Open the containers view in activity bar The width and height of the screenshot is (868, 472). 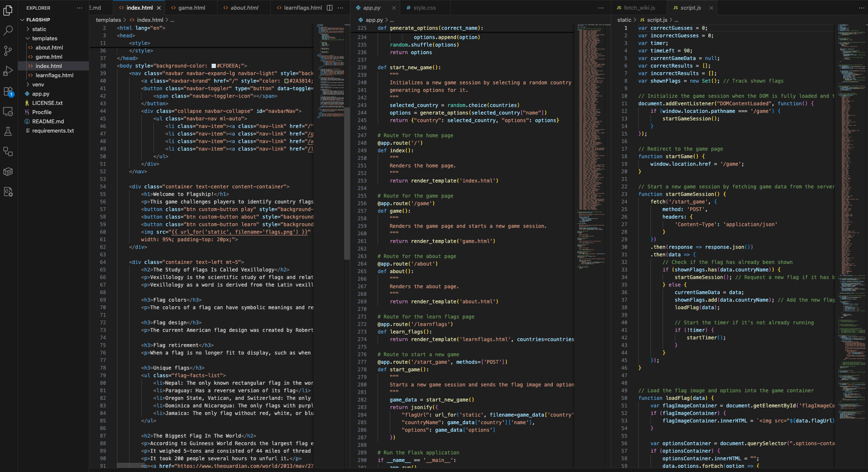point(8,172)
